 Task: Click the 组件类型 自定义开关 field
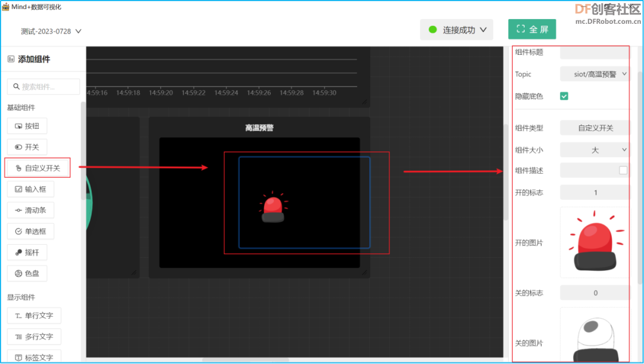pyautogui.click(x=595, y=128)
